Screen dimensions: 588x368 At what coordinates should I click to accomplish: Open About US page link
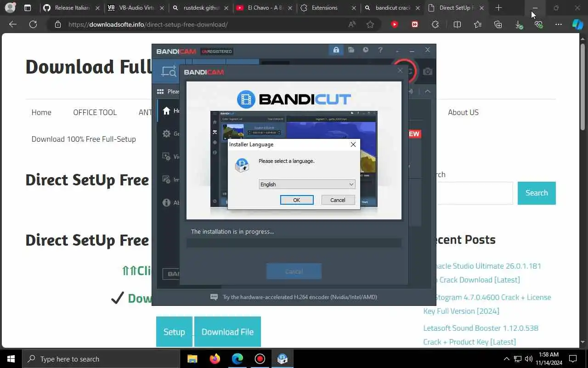463,112
